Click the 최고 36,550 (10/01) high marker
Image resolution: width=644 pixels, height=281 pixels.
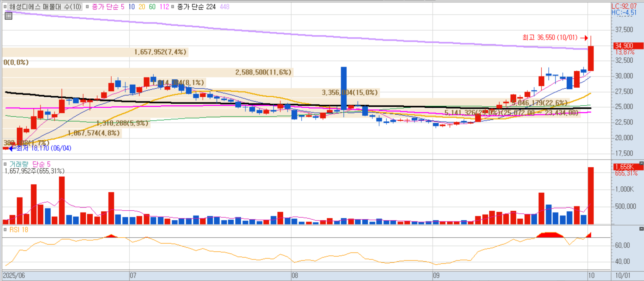pyautogui.click(x=550, y=37)
